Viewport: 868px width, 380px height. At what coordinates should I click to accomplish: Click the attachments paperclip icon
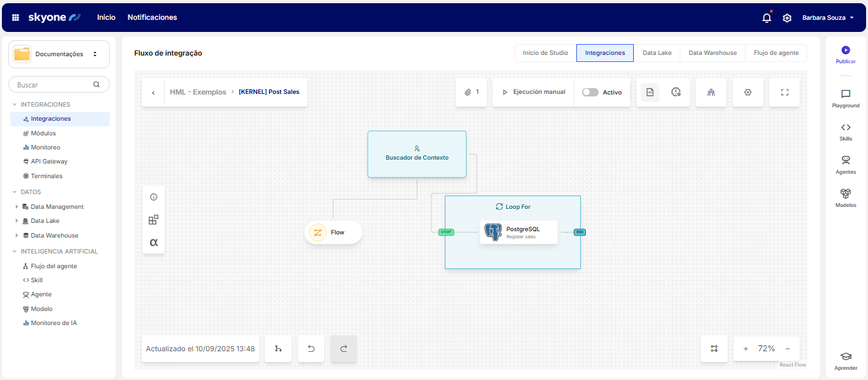point(468,92)
